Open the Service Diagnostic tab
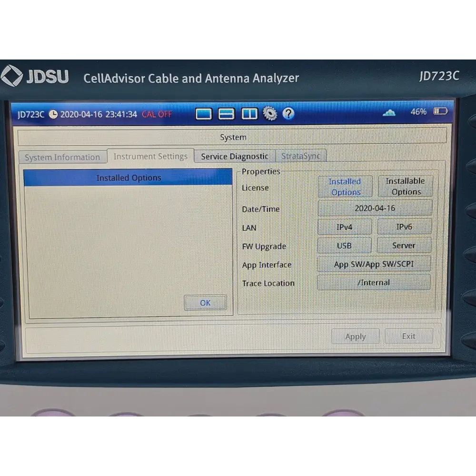The image size is (476, 476). 235,156
